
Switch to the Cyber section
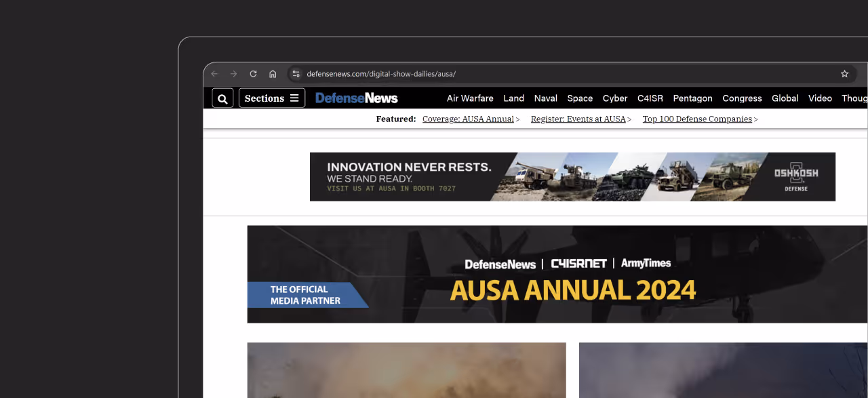click(x=614, y=98)
